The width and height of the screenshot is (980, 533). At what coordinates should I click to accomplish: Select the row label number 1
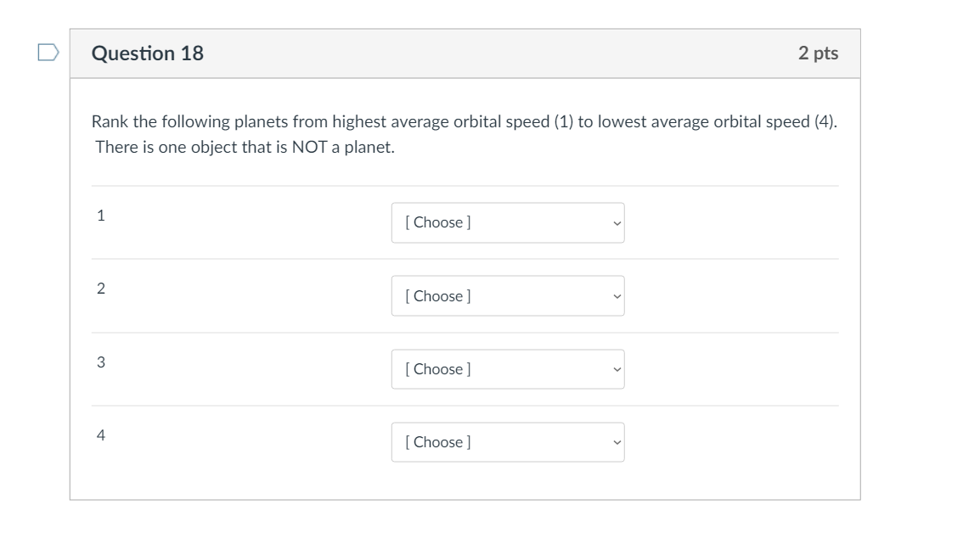(x=100, y=216)
